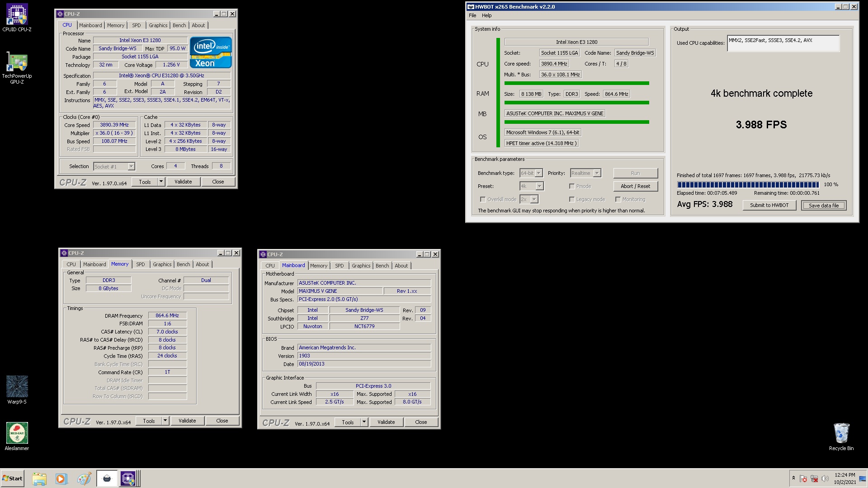Click the 3.988 FPS result text
This screenshot has width=868, height=488.
[x=761, y=125]
